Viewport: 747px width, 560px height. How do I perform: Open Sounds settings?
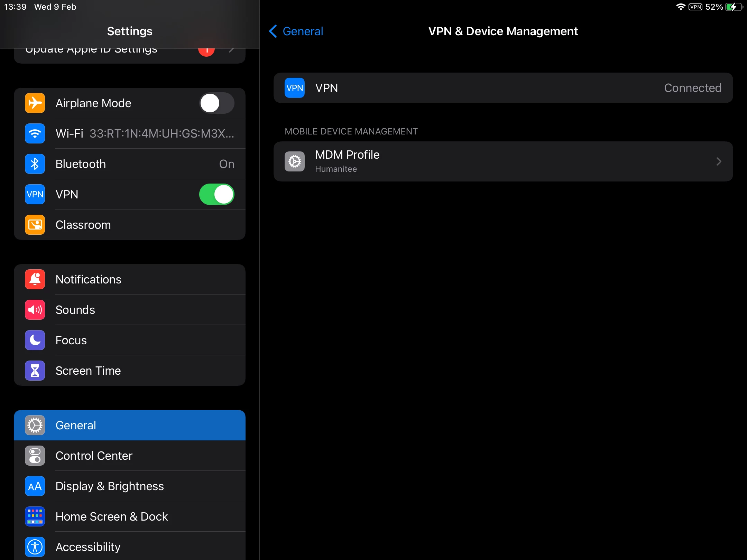click(x=130, y=310)
